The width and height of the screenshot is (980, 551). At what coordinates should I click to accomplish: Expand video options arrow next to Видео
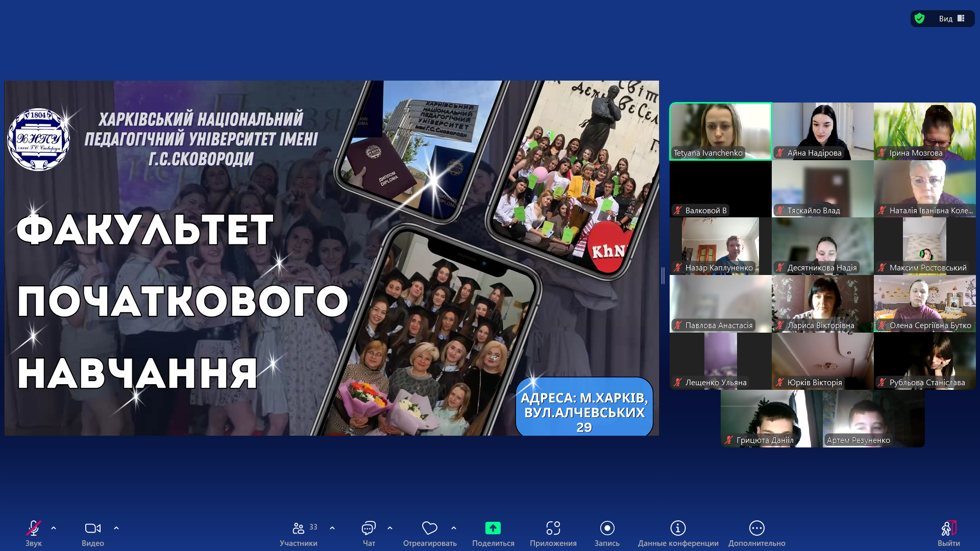point(116,528)
